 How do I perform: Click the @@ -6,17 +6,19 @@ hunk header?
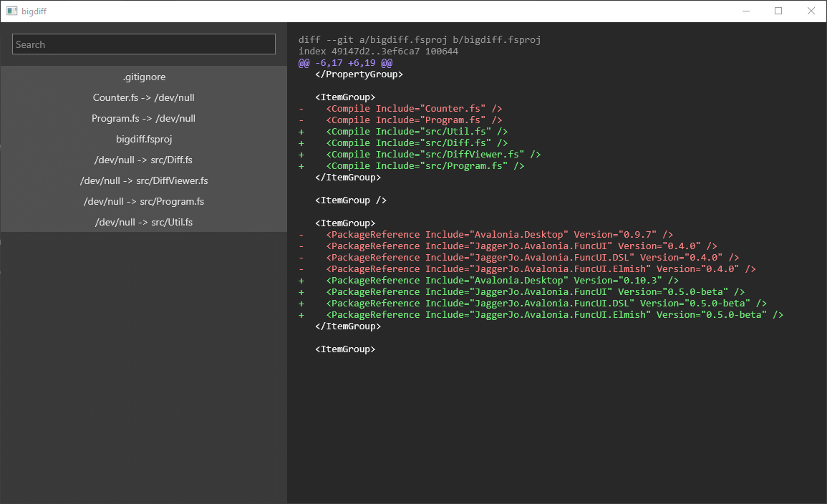[345, 63]
